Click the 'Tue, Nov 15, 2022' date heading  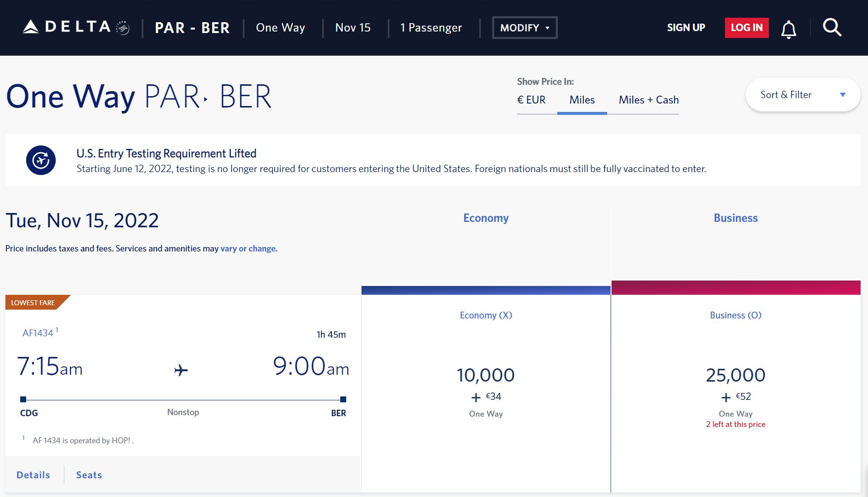point(82,220)
